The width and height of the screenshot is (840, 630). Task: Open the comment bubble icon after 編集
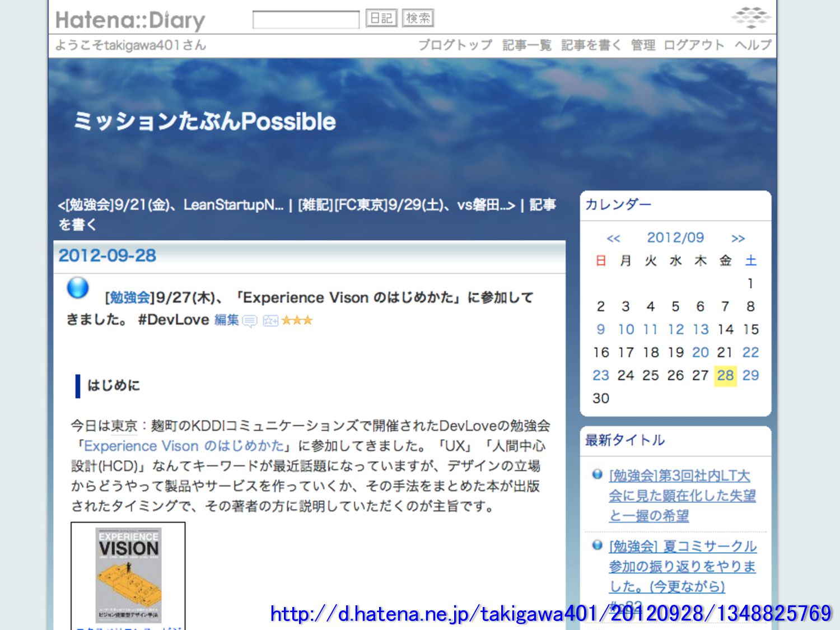pos(250,321)
